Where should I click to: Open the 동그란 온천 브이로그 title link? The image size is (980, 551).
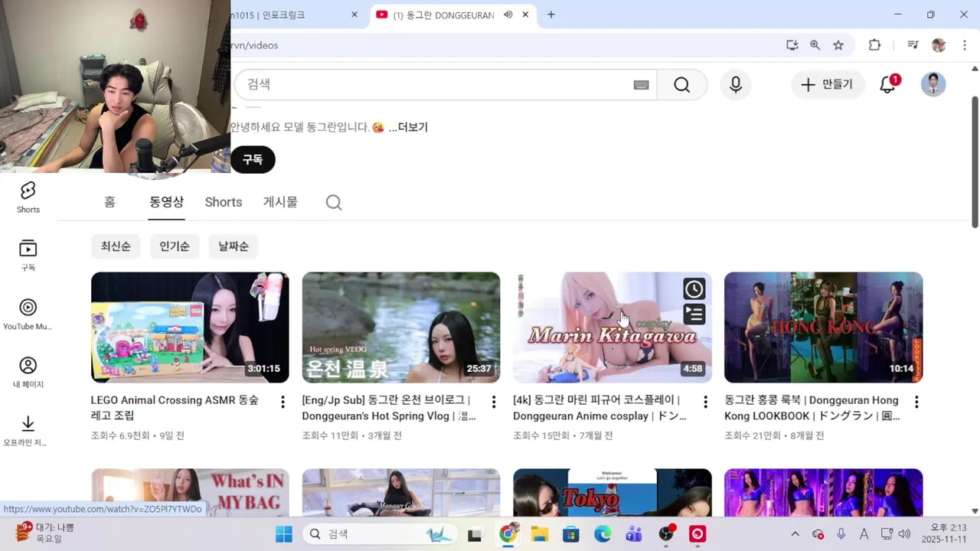[389, 408]
